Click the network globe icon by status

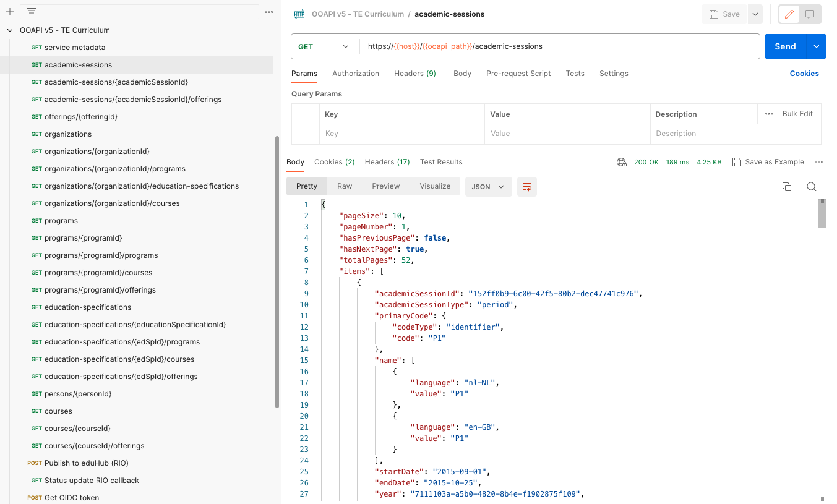tap(622, 162)
